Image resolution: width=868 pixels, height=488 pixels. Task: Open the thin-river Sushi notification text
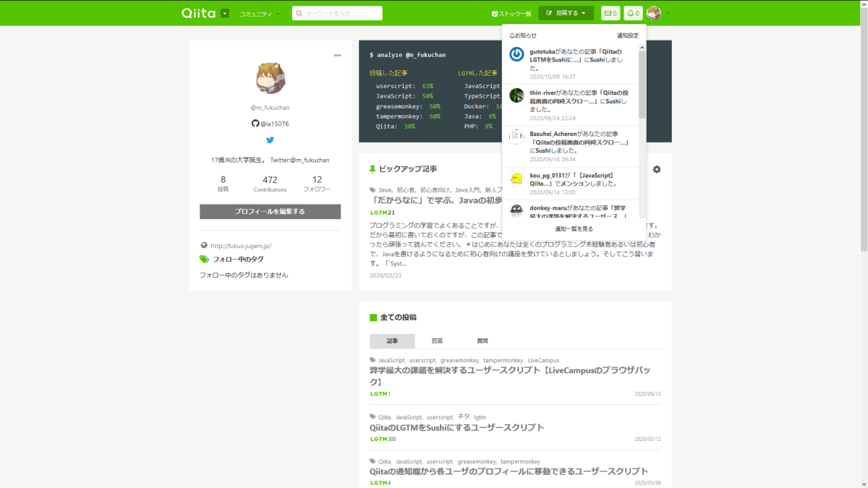[x=579, y=100]
